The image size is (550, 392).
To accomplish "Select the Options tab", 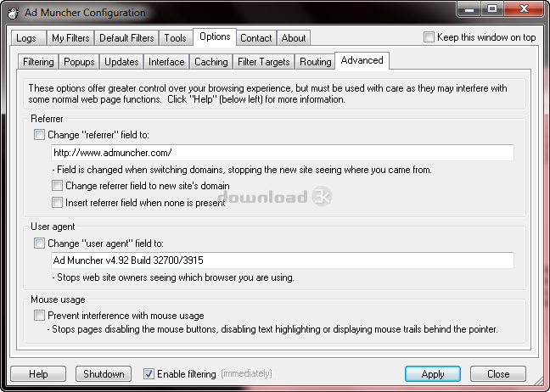I will pos(215,36).
